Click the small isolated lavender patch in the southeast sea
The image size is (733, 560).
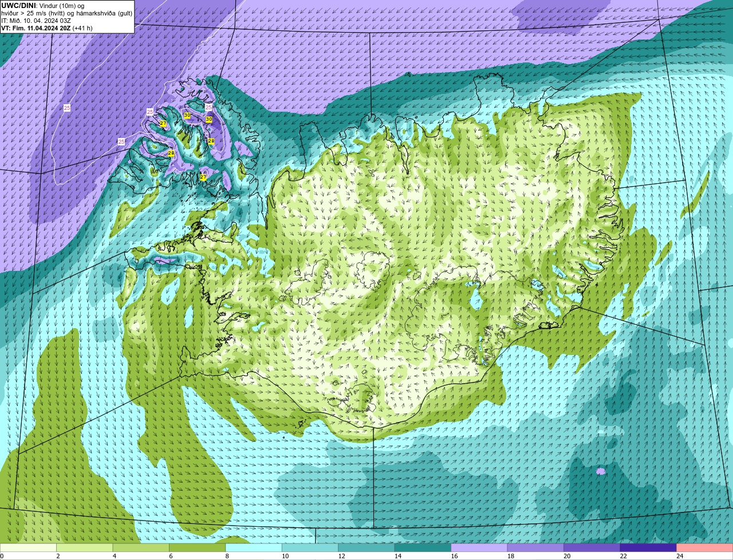[x=600, y=471]
